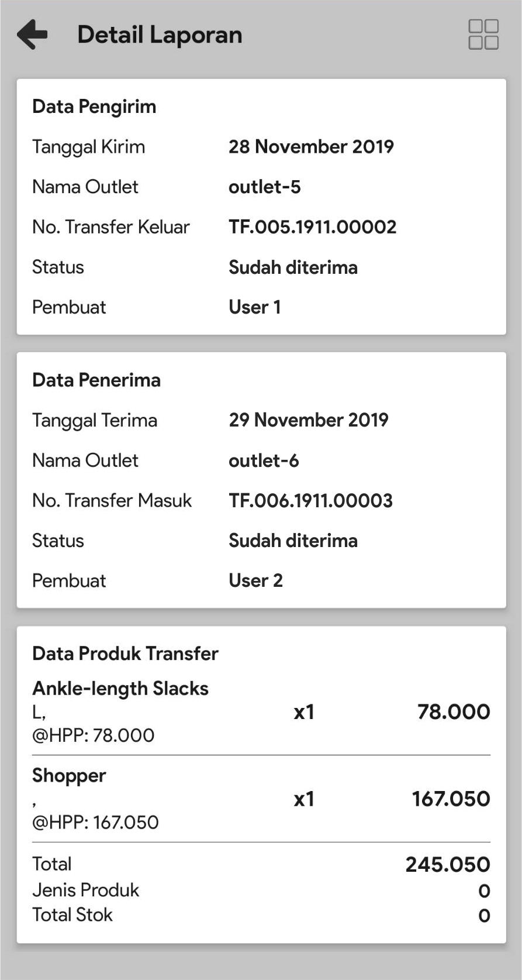Tap the total amount 245.050
This screenshot has width=522, height=980.
click(x=447, y=865)
